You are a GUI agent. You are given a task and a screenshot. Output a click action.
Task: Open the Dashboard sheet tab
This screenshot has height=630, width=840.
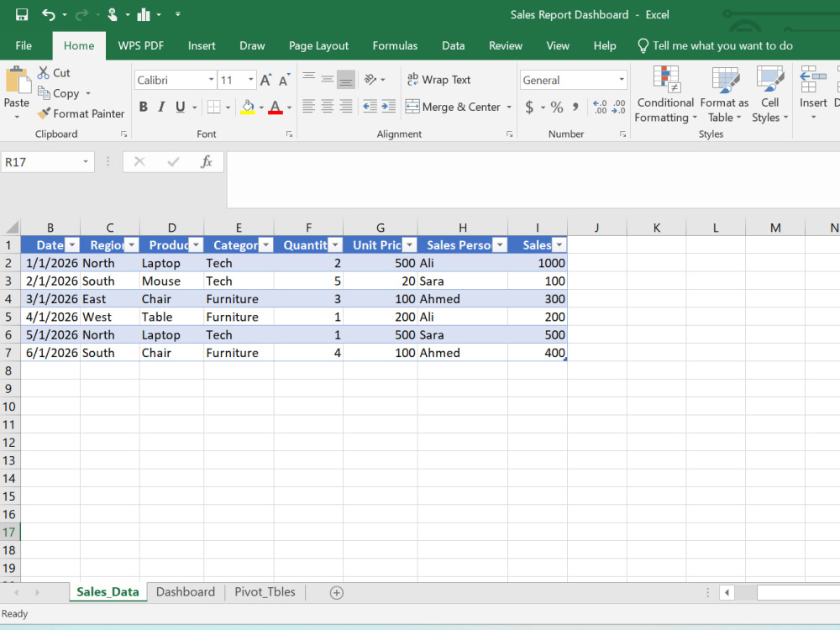click(186, 592)
